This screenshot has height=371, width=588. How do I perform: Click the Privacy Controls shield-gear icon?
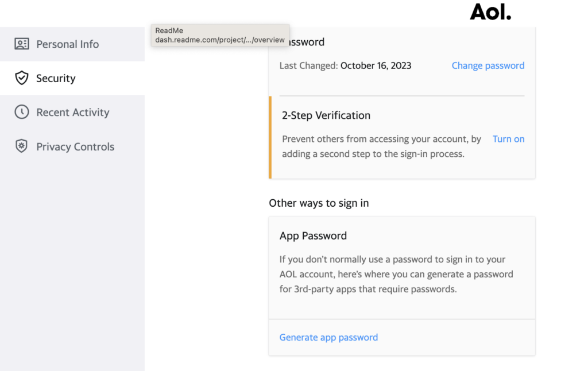(21, 146)
